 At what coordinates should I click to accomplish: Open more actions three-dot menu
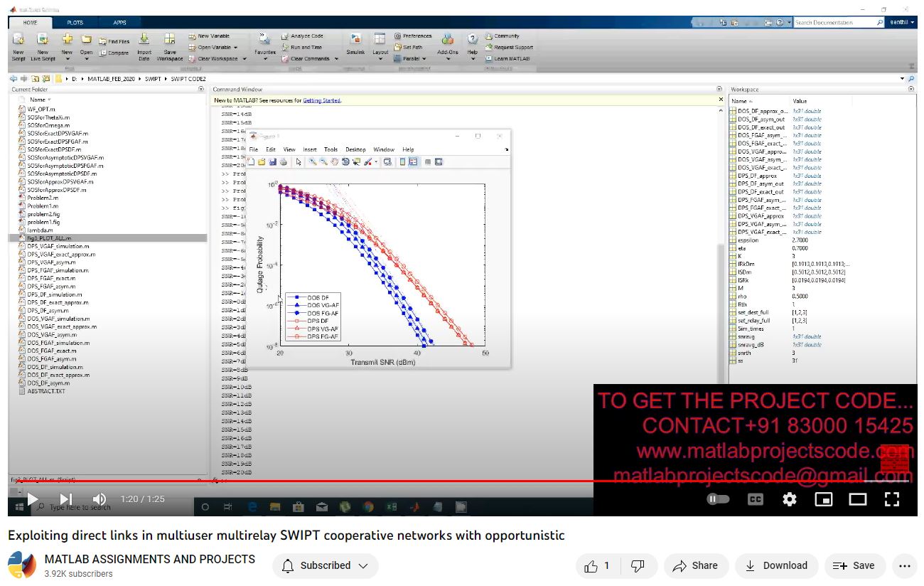tap(904, 566)
